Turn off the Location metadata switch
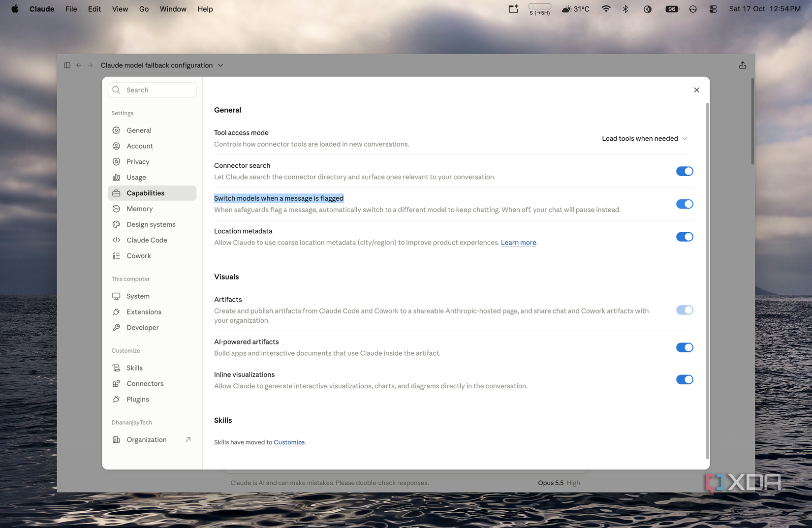Screen dimensions: 812x528 685,237
